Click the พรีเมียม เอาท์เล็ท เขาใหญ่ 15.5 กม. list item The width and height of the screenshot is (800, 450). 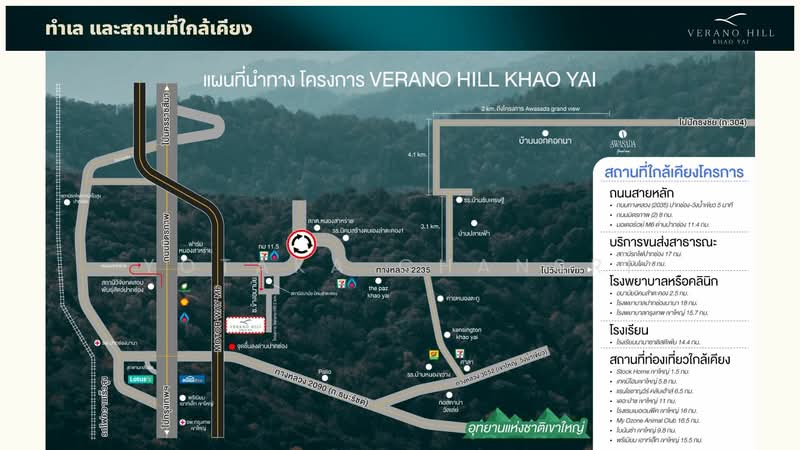coord(659,440)
